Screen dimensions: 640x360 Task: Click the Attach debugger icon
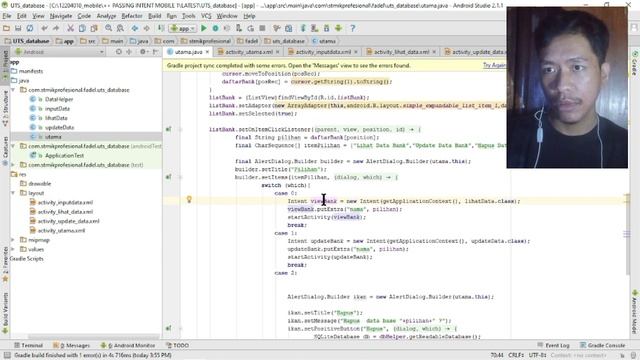coord(239,28)
